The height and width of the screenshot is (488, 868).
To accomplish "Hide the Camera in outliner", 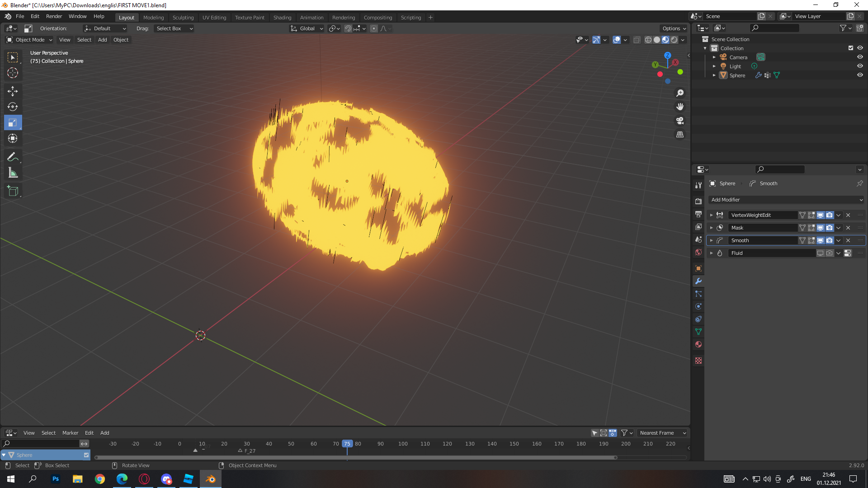I will 860,57.
